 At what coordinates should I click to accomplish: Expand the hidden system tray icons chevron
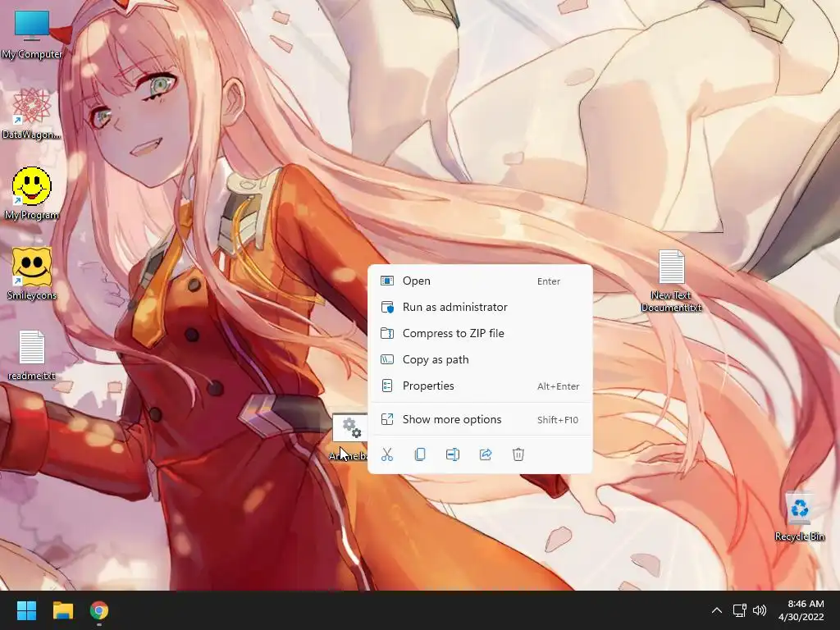coord(717,610)
